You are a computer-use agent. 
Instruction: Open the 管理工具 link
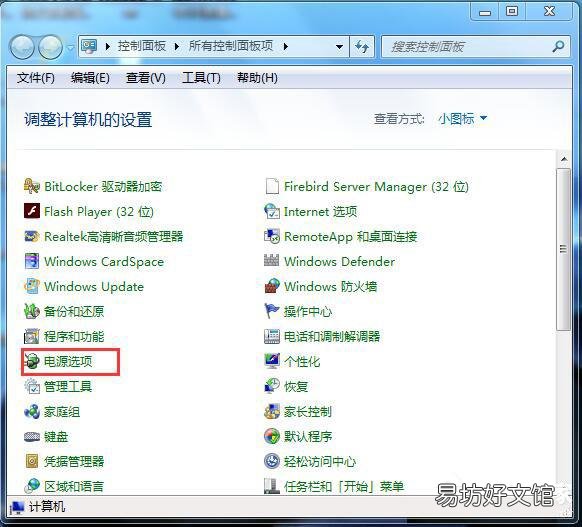(x=68, y=386)
